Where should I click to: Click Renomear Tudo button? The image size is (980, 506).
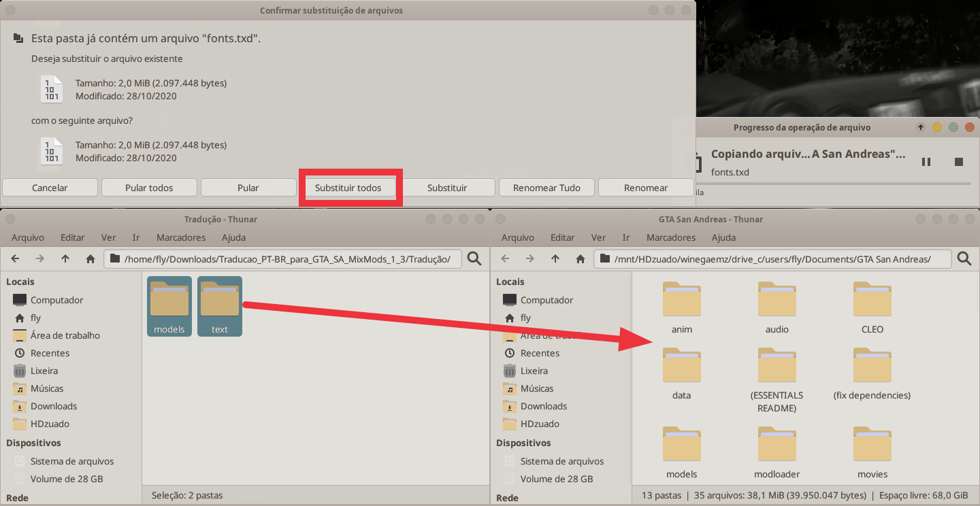coord(546,188)
